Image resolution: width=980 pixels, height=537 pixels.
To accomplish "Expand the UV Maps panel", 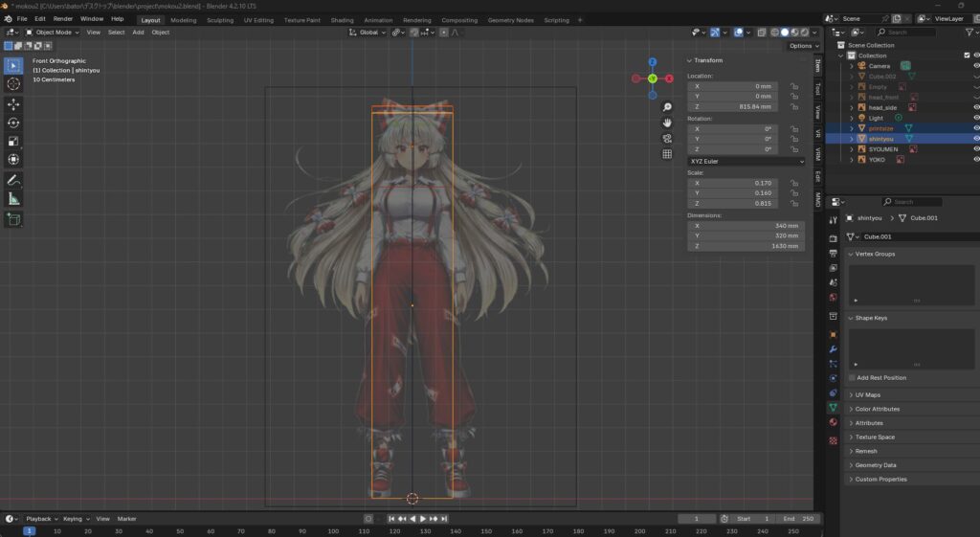I will click(867, 394).
